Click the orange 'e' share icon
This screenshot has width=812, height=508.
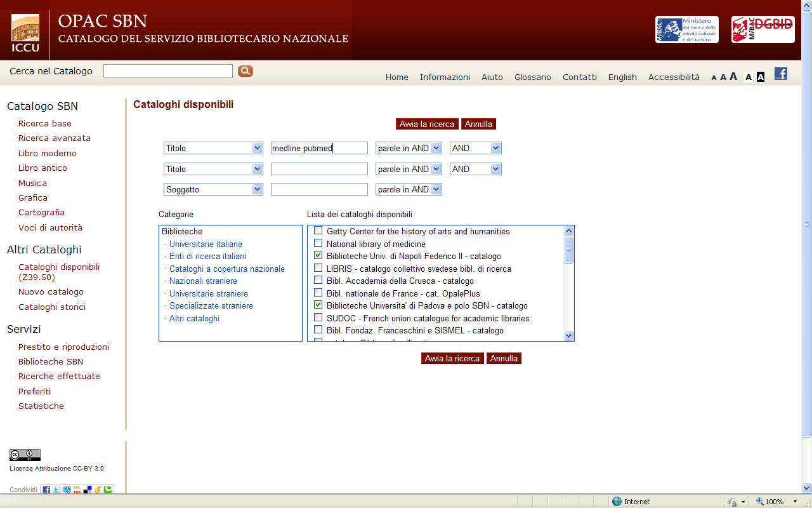[98, 490]
